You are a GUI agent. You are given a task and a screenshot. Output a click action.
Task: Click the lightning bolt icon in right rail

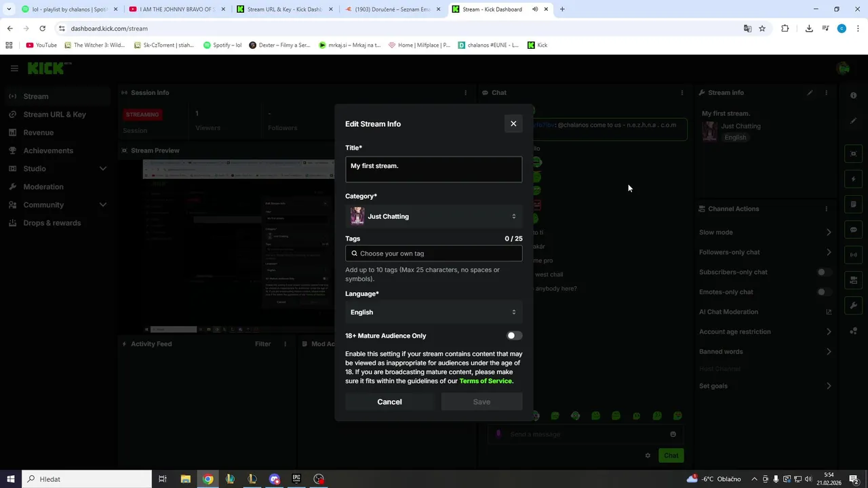(x=854, y=180)
